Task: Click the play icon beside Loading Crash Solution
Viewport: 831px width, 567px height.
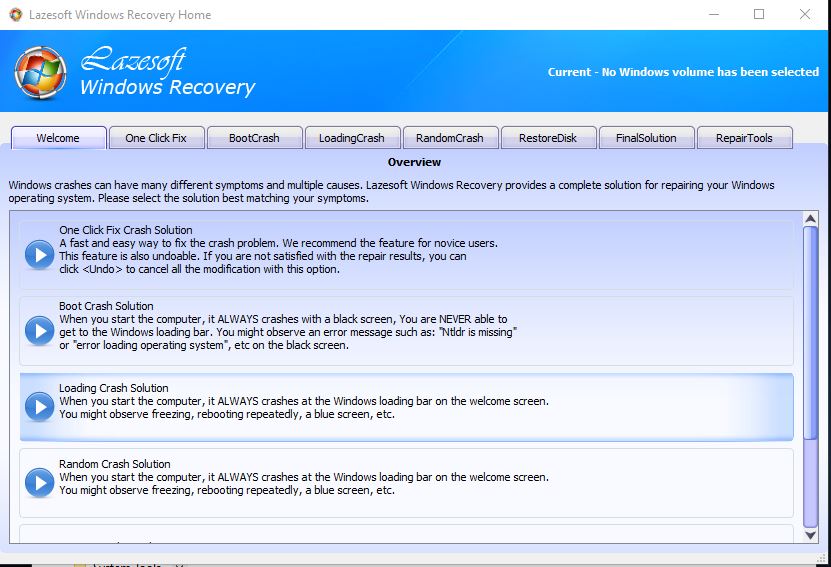Action: pos(40,406)
